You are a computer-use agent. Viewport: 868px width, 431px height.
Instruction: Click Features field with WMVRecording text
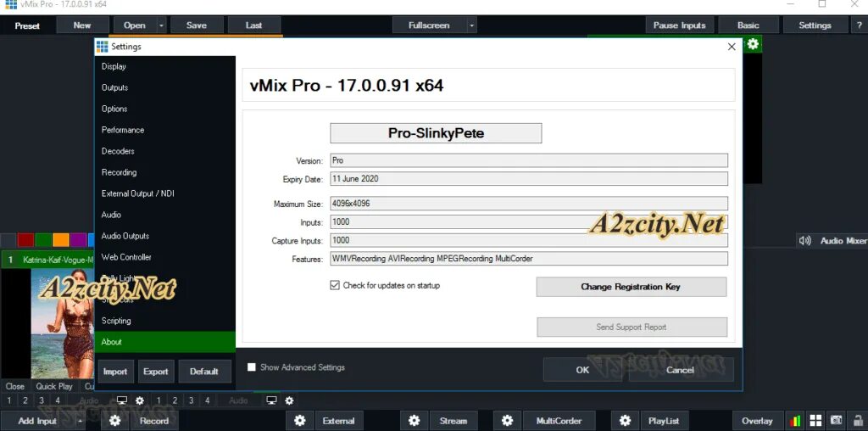tap(529, 258)
